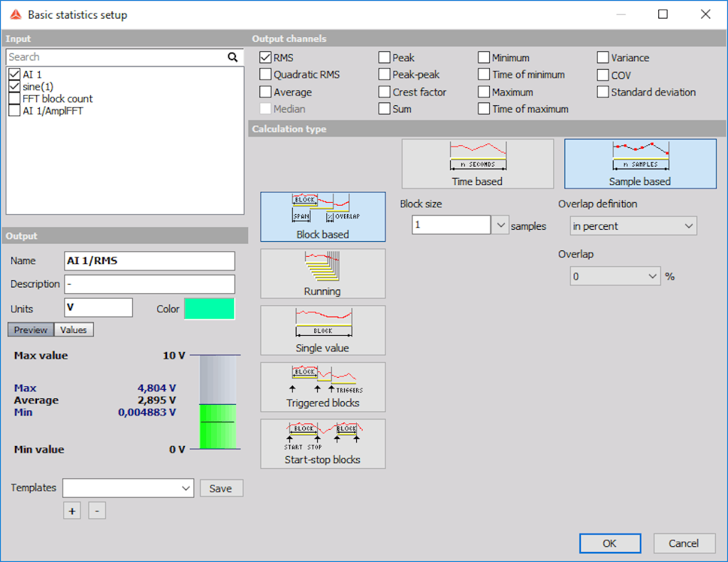Focus the input Search field
Image resolution: width=728 pixels, height=562 pixels.
(116, 57)
